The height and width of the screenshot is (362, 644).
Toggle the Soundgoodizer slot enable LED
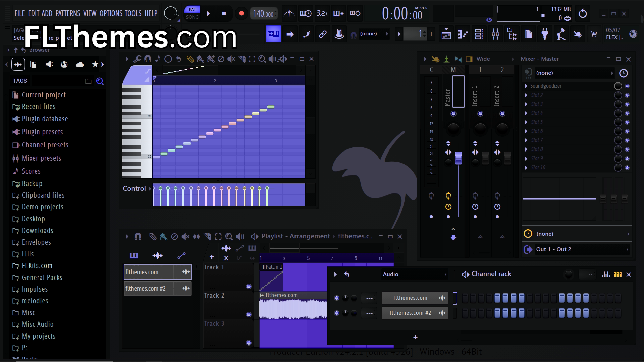pos(627,86)
